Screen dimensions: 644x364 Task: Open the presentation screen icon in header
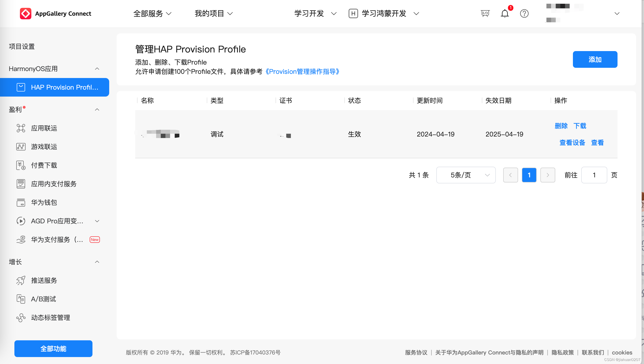[485, 13]
